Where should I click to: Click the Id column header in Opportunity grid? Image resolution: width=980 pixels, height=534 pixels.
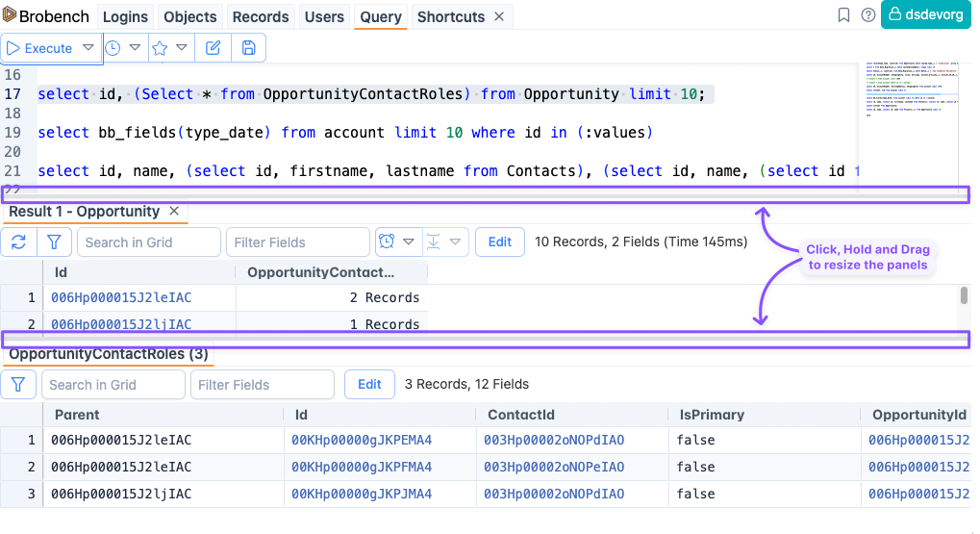139,272
